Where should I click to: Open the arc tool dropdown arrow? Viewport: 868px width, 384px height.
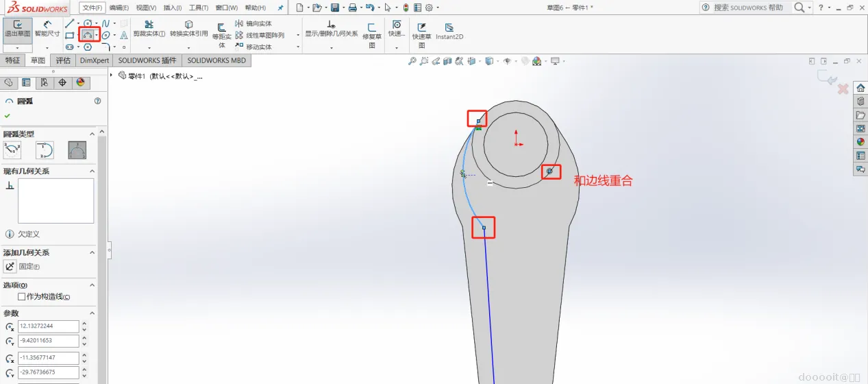[x=97, y=35]
